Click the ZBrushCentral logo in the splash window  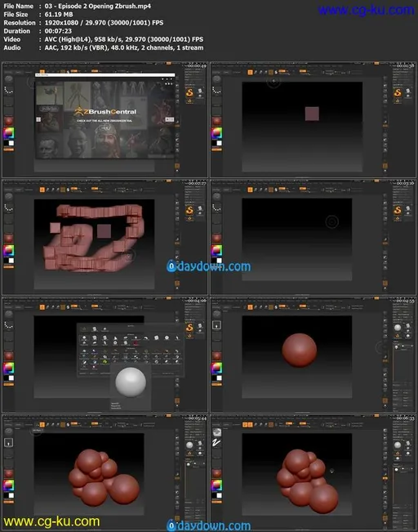point(105,112)
